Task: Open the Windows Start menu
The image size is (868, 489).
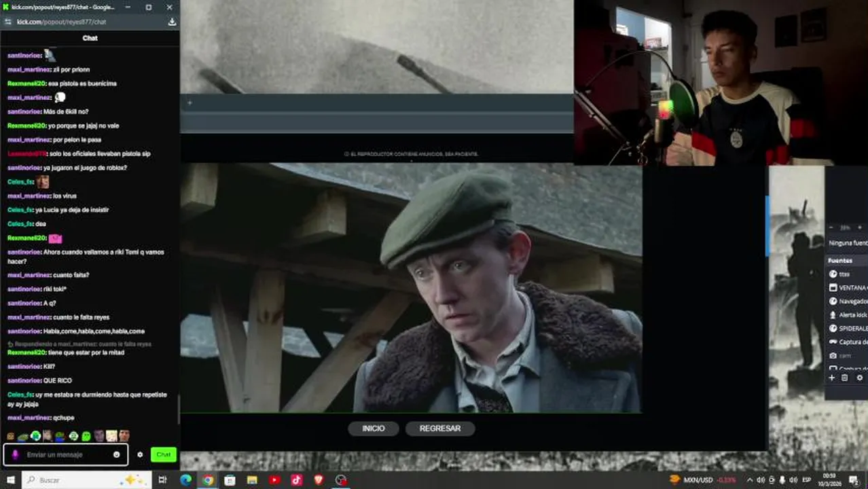Action: tap(10, 480)
